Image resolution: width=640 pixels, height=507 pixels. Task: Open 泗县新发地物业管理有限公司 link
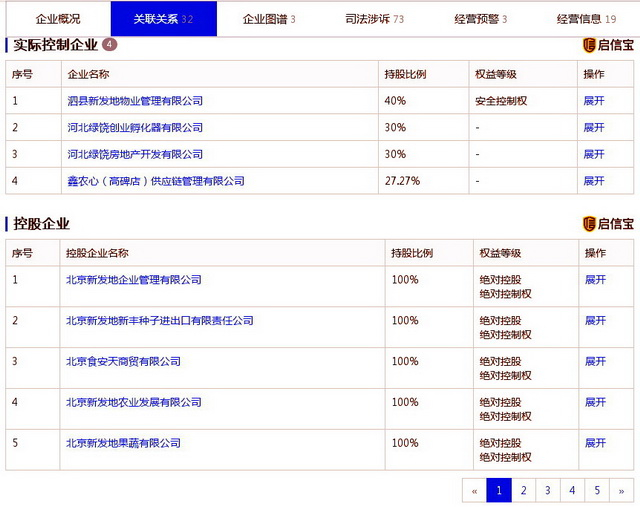click(135, 101)
